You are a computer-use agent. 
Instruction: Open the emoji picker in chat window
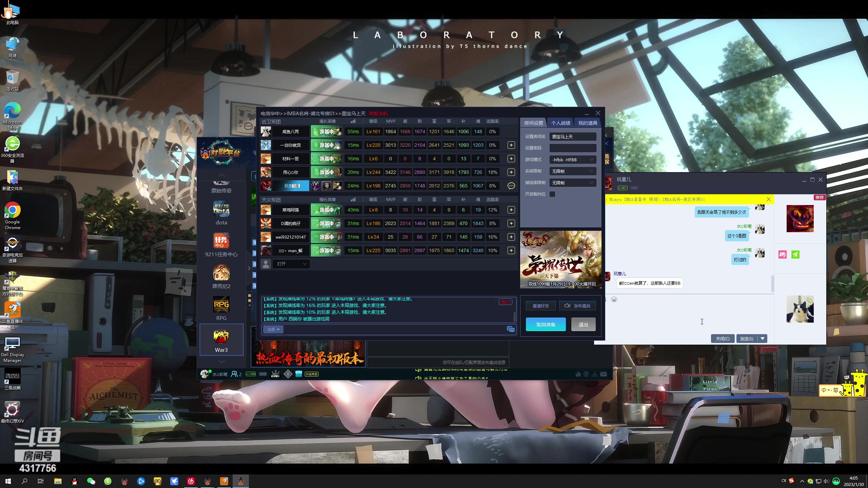pos(614,299)
